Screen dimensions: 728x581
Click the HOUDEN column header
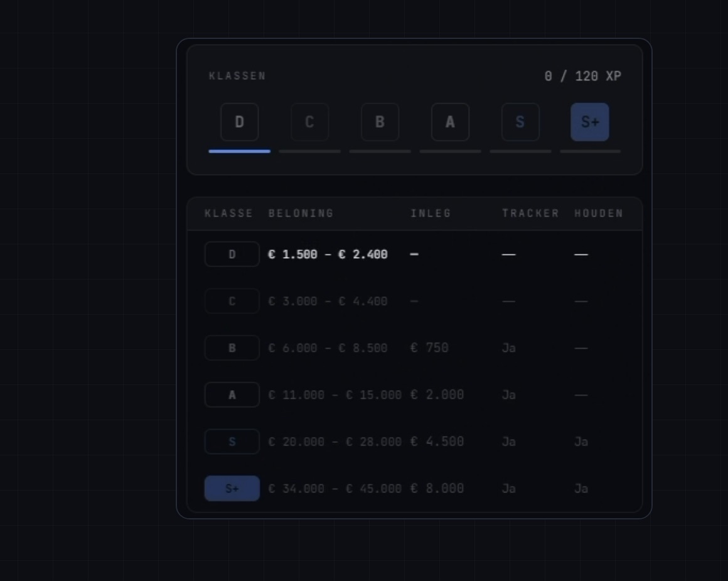599,214
